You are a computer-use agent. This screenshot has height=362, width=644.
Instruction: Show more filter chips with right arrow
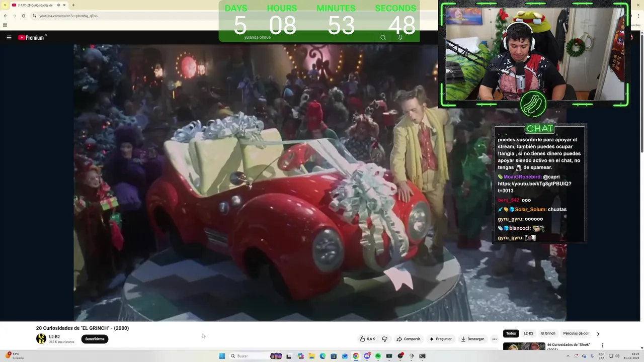click(x=598, y=334)
